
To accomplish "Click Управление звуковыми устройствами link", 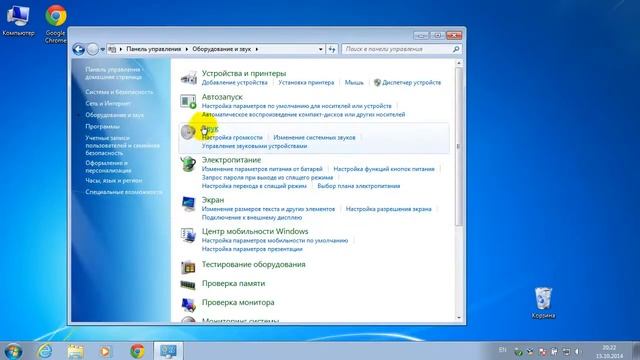I will pos(254,146).
